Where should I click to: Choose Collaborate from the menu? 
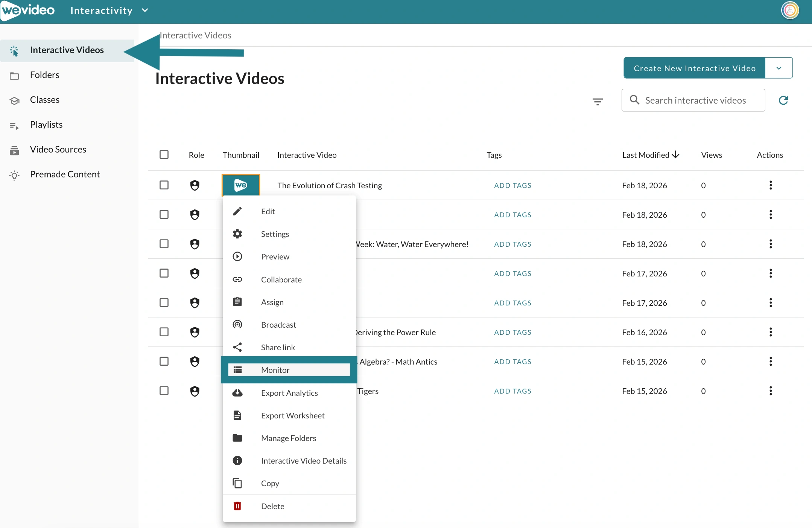289,279
